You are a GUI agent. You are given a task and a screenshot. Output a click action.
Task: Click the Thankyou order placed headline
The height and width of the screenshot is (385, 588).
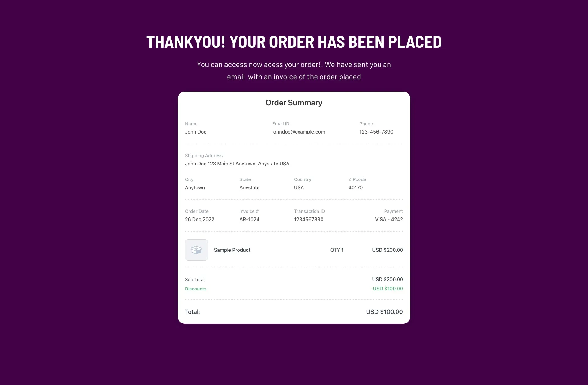pyautogui.click(x=294, y=42)
